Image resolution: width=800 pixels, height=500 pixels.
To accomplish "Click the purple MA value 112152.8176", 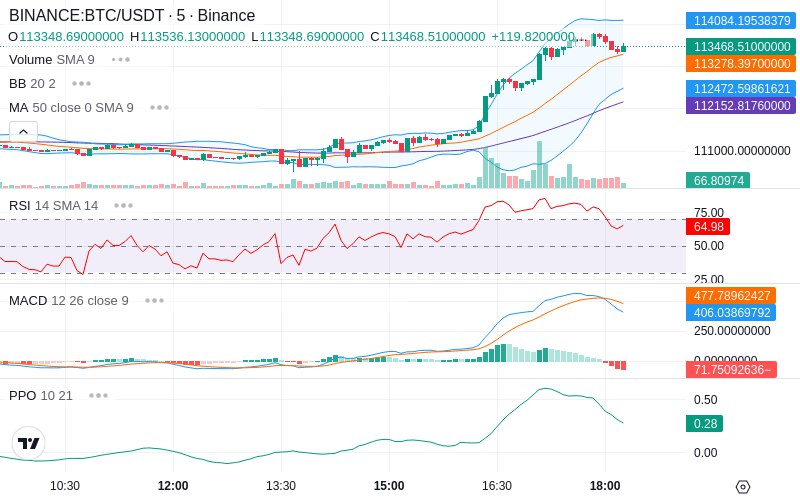I will 741,105.
